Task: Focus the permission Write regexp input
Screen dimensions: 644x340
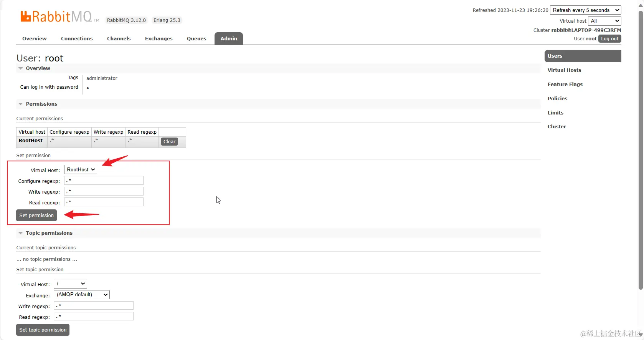Action: point(104,191)
